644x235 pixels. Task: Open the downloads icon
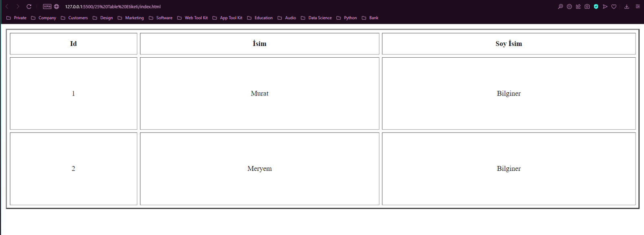627,6
